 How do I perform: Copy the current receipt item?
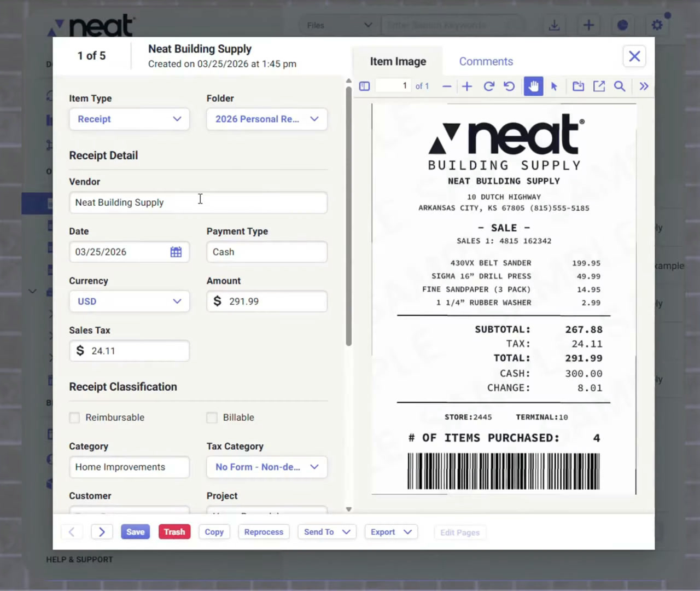(x=214, y=532)
